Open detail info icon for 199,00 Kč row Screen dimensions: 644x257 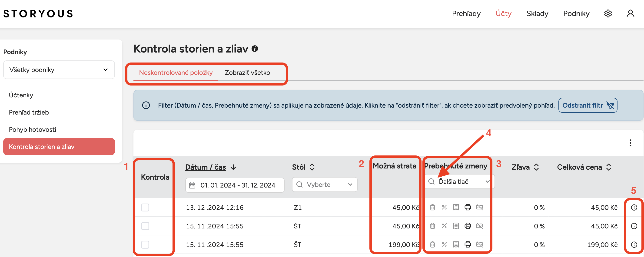pyautogui.click(x=634, y=244)
